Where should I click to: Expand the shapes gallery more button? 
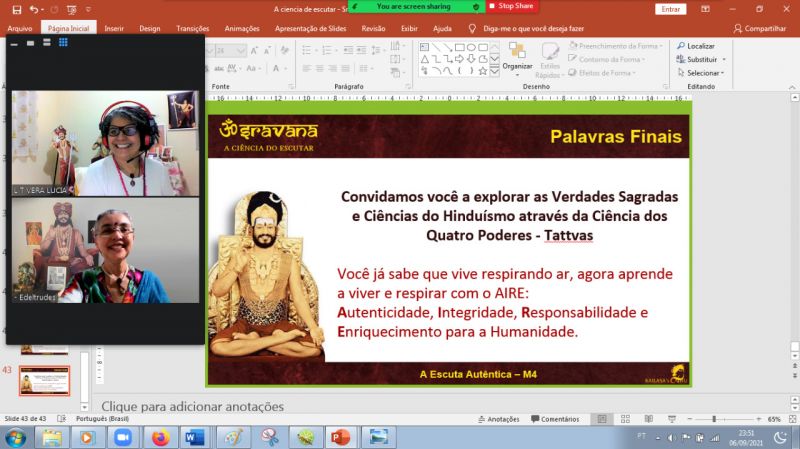tap(494, 71)
